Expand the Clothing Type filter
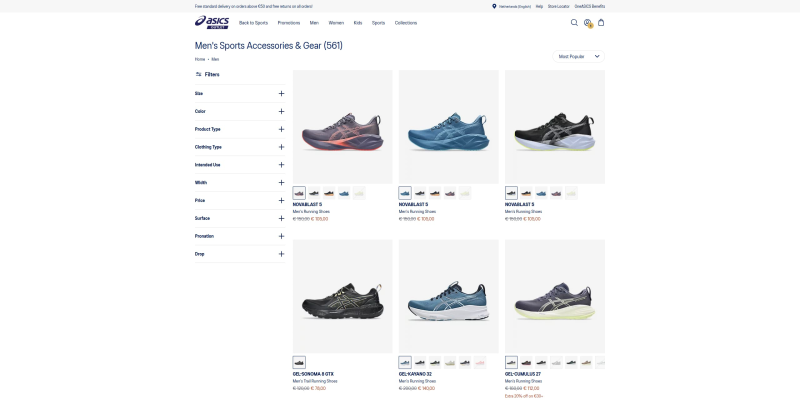800x400 pixels. point(240,147)
